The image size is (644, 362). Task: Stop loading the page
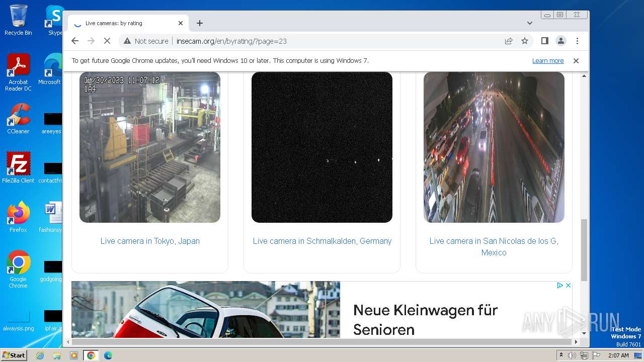[x=107, y=41]
